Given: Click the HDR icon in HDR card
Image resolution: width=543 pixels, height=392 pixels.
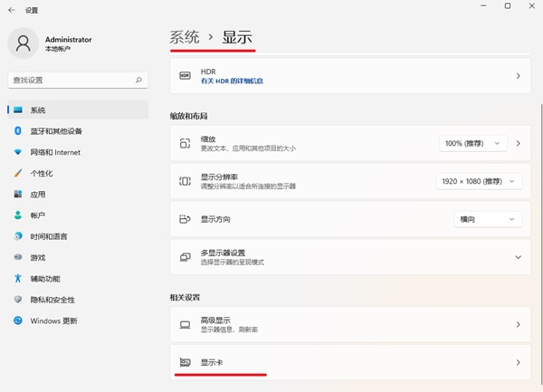Looking at the screenshot, I should (185, 75).
